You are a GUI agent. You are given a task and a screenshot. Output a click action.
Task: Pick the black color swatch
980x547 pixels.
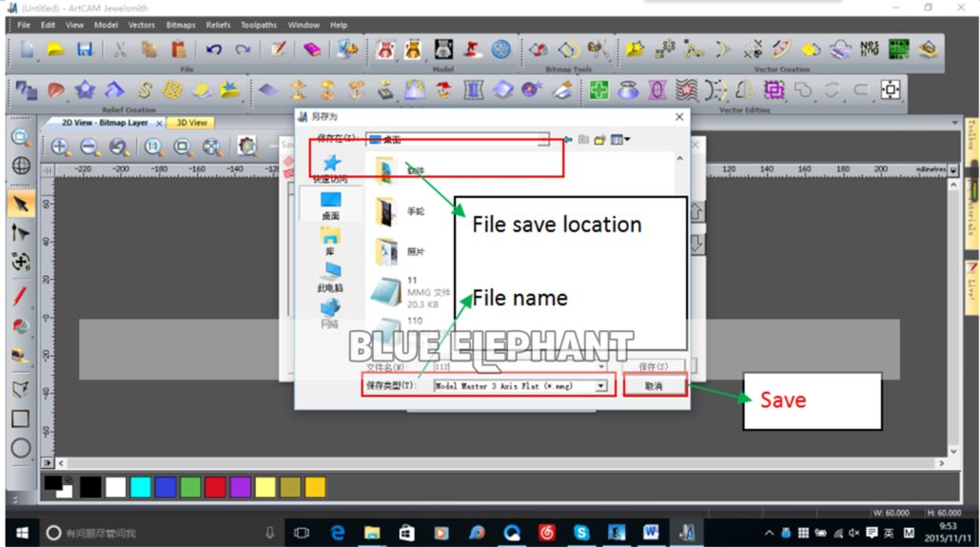pos(90,487)
